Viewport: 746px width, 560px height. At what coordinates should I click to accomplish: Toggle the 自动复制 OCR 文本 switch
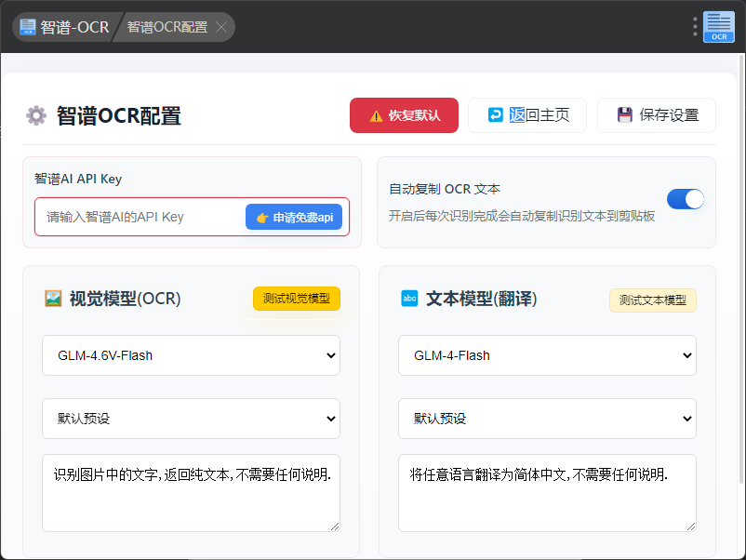(685, 199)
